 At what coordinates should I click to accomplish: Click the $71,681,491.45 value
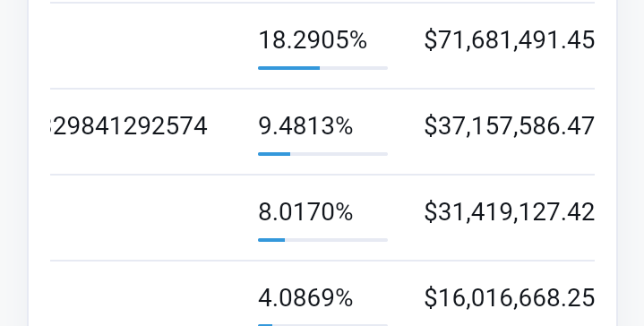[510, 40]
